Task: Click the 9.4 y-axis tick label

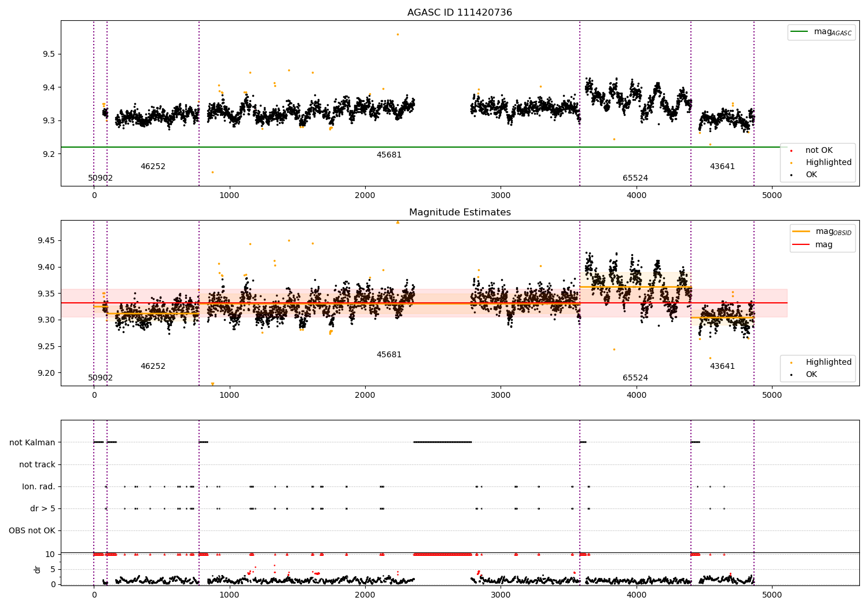Action: click(x=49, y=88)
